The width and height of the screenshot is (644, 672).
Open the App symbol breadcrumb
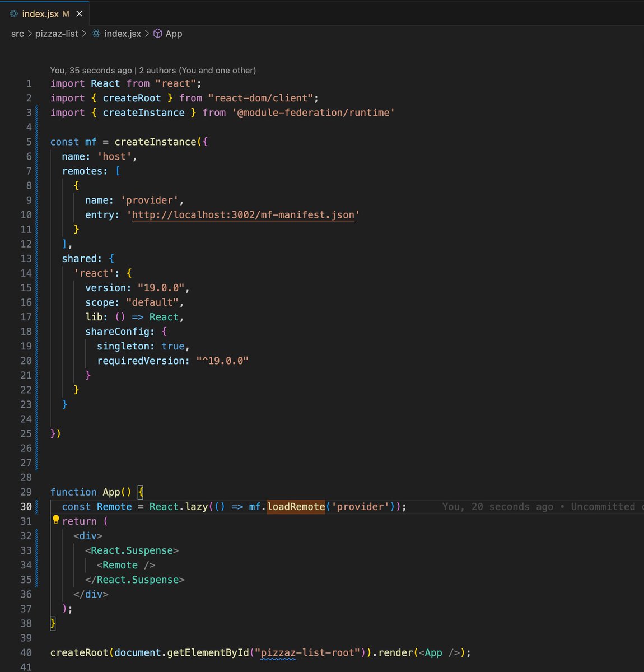(x=174, y=34)
